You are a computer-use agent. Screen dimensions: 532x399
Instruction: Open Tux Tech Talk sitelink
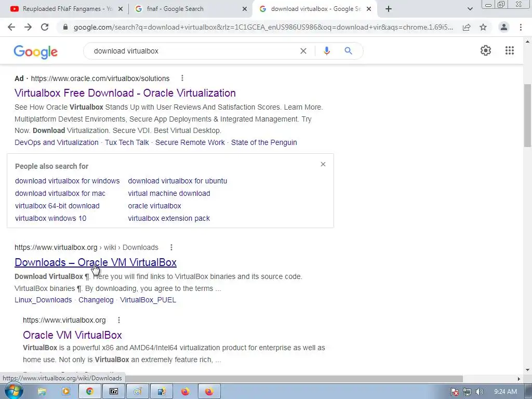click(127, 142)
